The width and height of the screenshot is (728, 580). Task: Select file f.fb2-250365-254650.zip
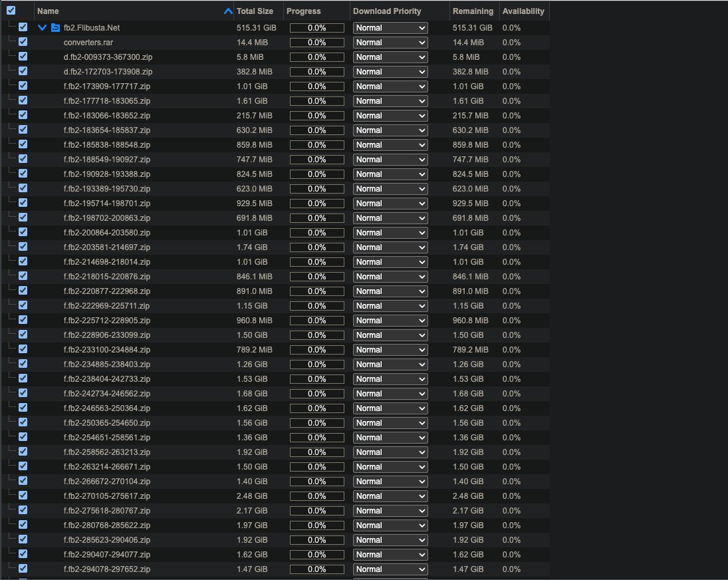point(107,422)
